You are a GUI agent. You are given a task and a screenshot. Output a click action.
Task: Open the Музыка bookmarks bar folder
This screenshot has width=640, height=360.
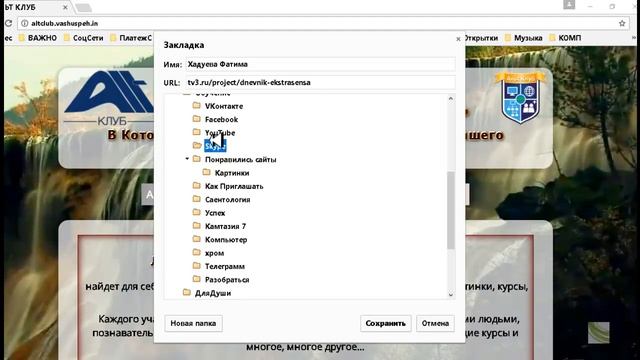coord(524,38)
